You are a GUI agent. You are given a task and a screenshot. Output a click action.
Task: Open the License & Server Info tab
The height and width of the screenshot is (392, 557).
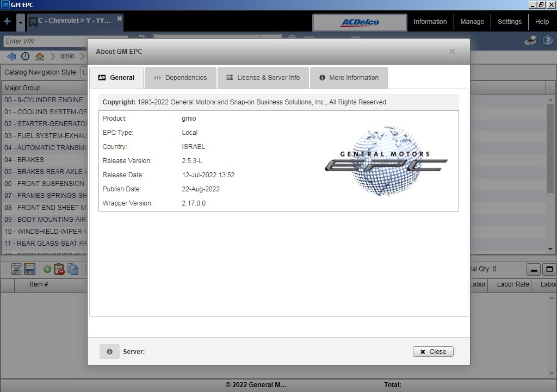[x=263, y=77]
